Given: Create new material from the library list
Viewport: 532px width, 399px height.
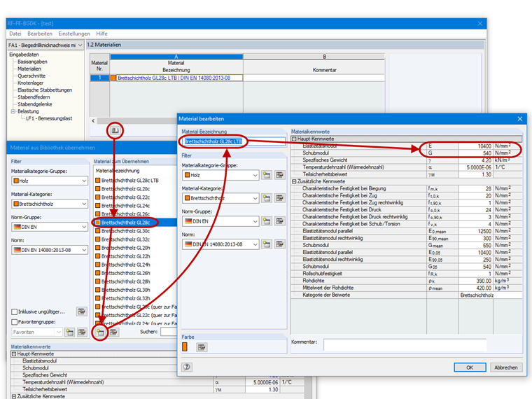Looking at the screenshot, I should (100, 332).
